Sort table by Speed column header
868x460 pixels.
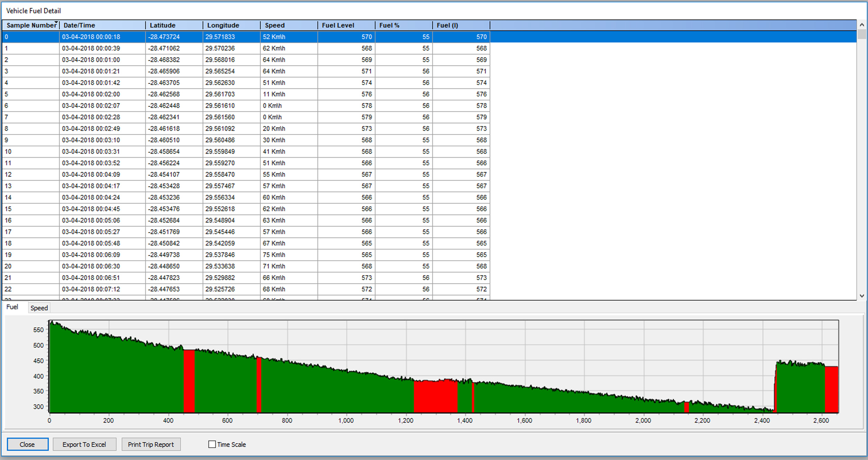[x=288, y=25]
